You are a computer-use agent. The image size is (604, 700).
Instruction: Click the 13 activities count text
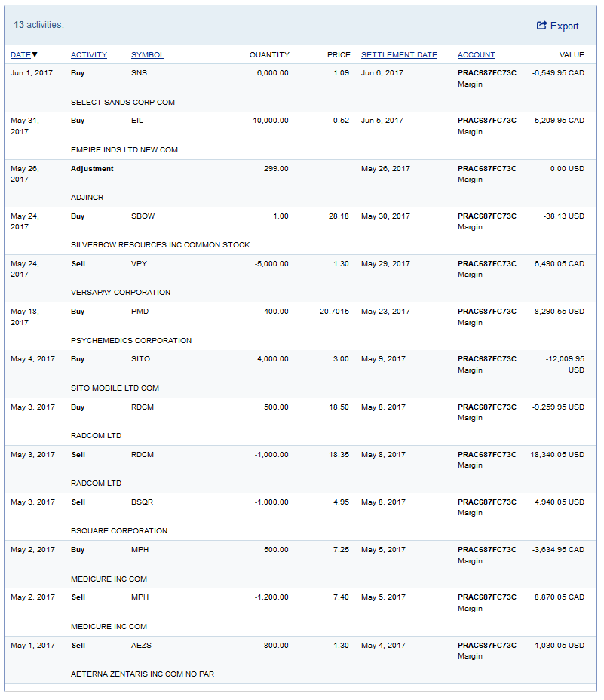click(38, 25)
